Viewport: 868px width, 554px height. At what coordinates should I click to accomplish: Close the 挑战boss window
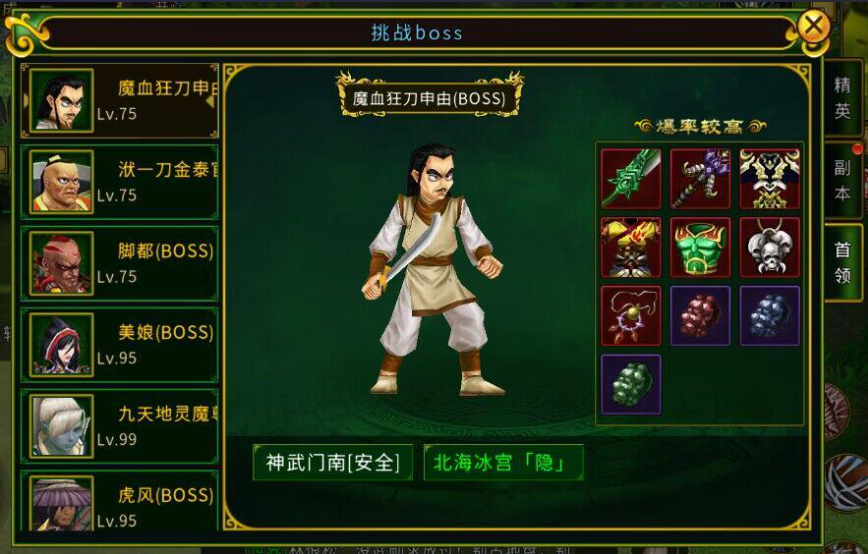(x=813, y=26)
